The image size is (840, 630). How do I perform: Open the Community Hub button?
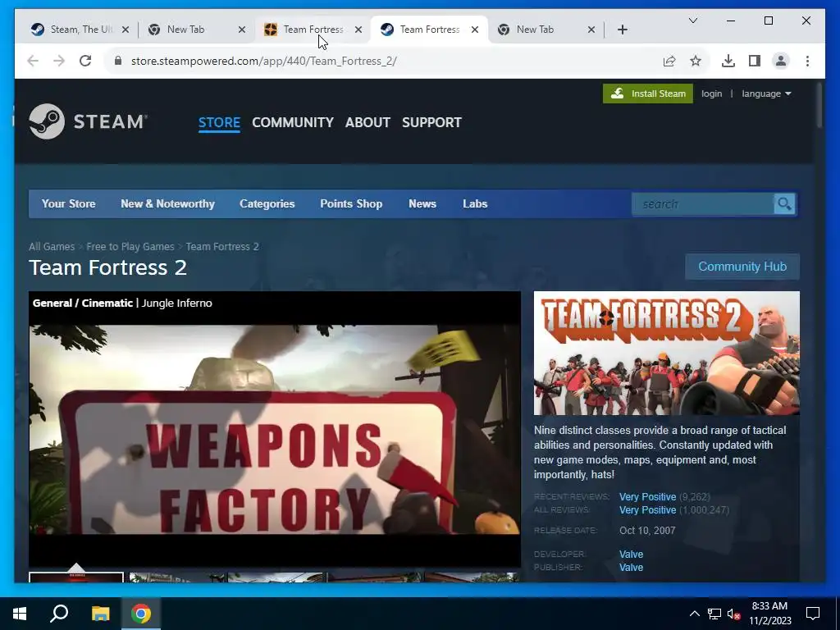[x=742, y=267]
